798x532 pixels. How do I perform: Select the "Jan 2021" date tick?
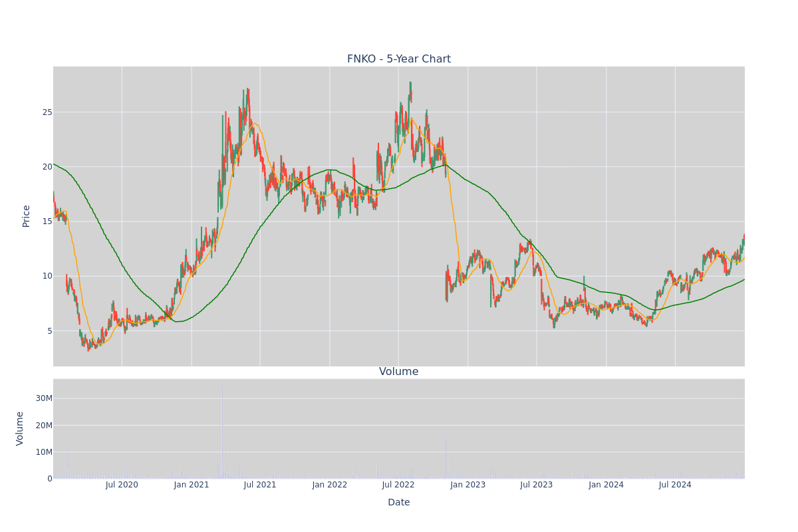tap(192, 485)
